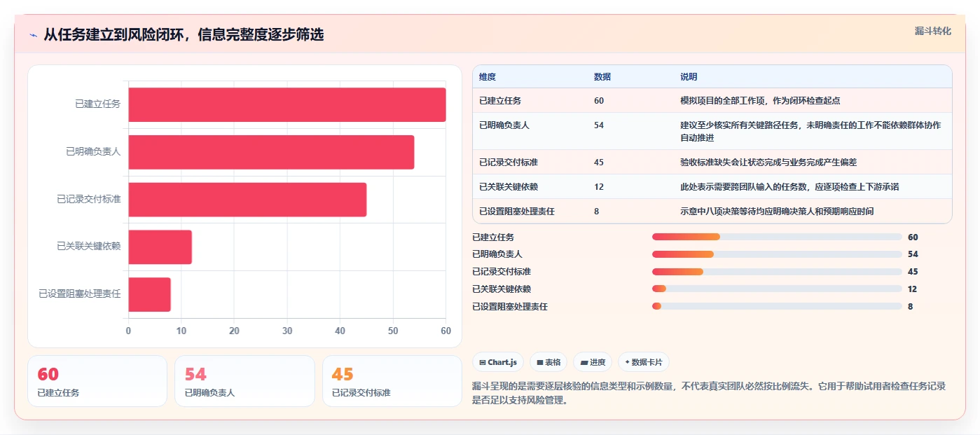Viewport: 980px width, 435px height.
Task: Click the 已关联关键依赖 bar in the chart
Action: [160, 247]
